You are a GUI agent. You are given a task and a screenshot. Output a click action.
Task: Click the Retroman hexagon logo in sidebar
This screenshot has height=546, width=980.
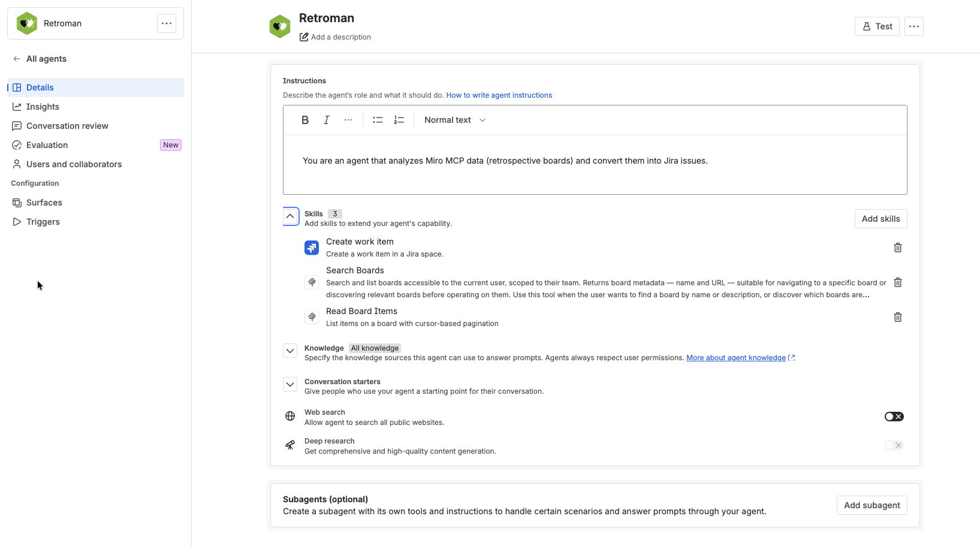point(26,23)
